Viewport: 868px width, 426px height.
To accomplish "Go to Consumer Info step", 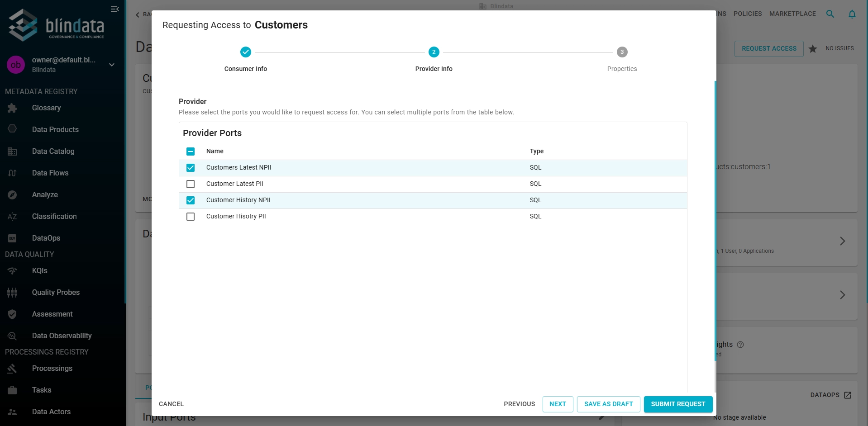I will click(x=246, y=59).
